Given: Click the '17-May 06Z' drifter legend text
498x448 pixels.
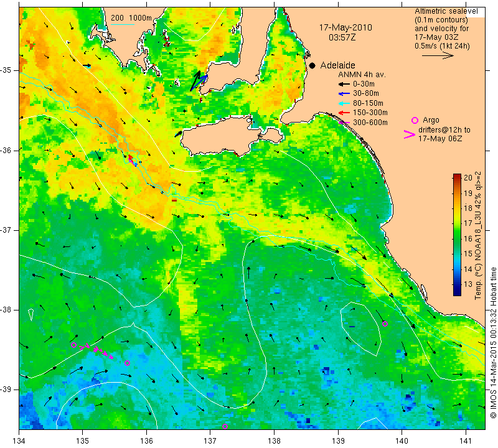Looking at the screenshot, I should pos(440,139).
